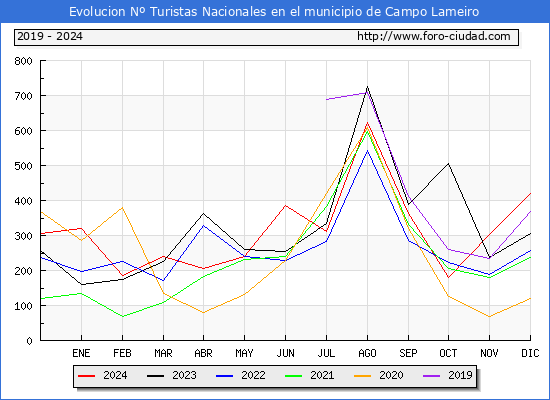Viewport: 550px width, 400px height.
Task: Click the red 2024 line endpoint at DIC
Action: point(530,193)
